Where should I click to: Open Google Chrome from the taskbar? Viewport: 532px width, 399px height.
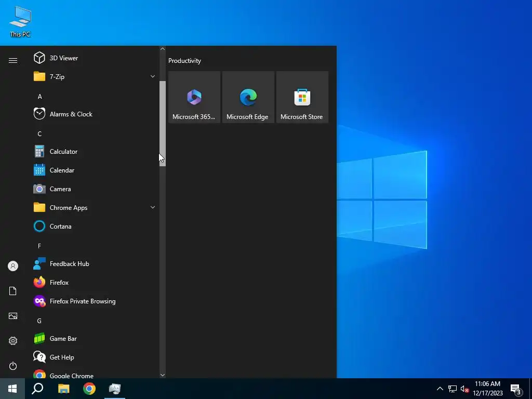tap(89, 389)
